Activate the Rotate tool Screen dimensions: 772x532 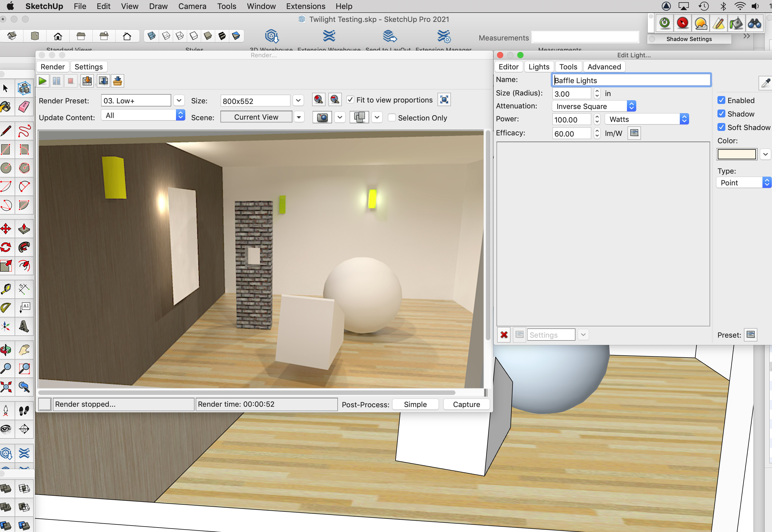6,247
